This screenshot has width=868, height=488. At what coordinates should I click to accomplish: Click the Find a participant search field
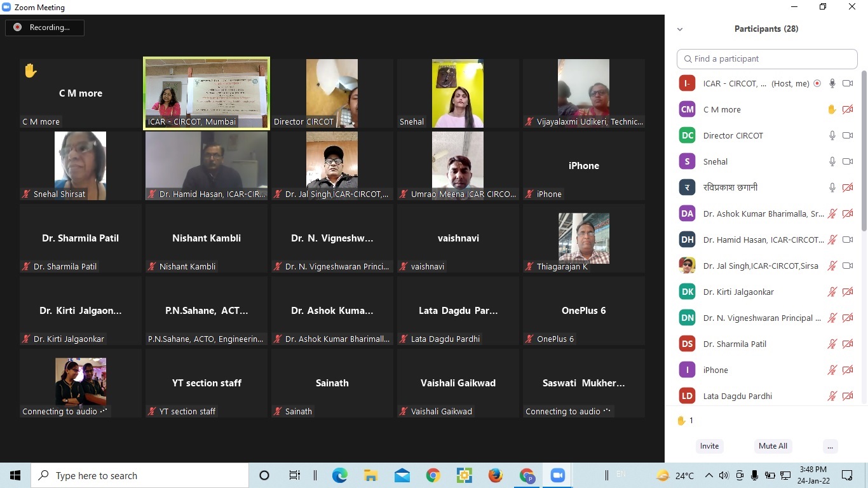point(767,58)
